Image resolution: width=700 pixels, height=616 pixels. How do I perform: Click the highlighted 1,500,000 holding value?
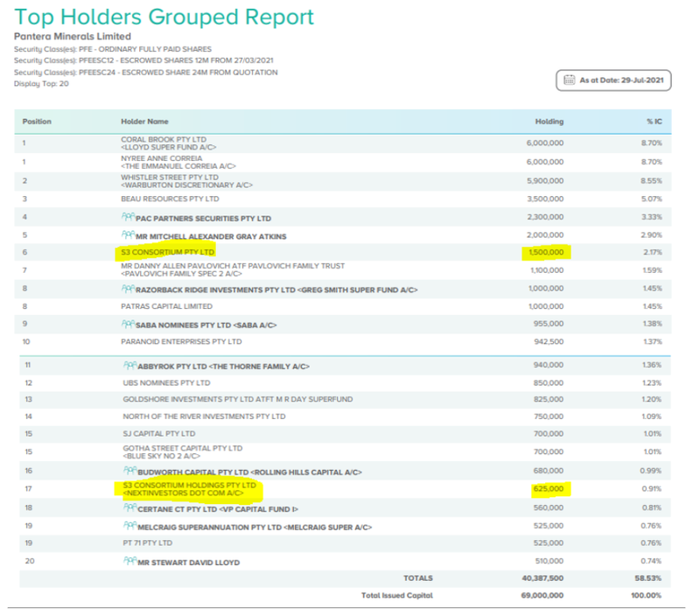tap(546, 252)
